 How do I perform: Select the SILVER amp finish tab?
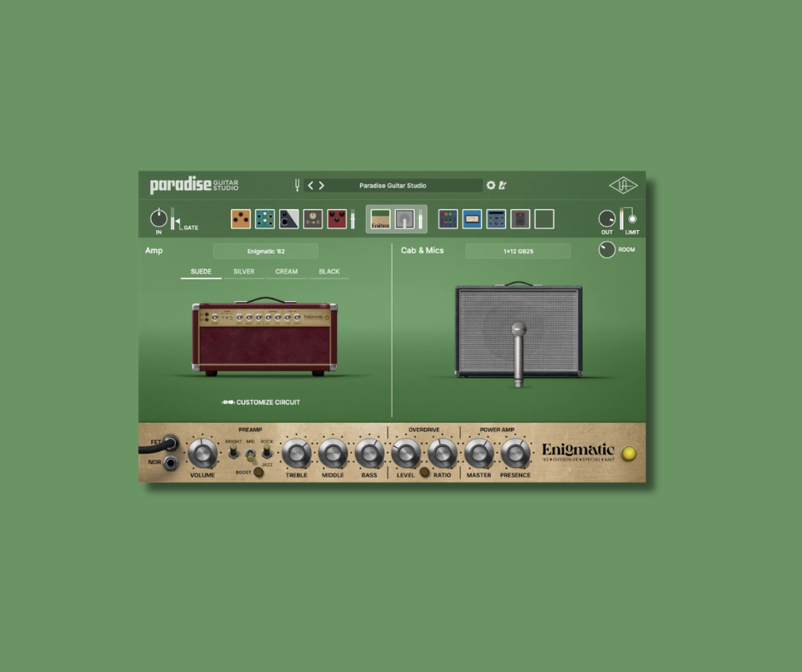point(243,271)
